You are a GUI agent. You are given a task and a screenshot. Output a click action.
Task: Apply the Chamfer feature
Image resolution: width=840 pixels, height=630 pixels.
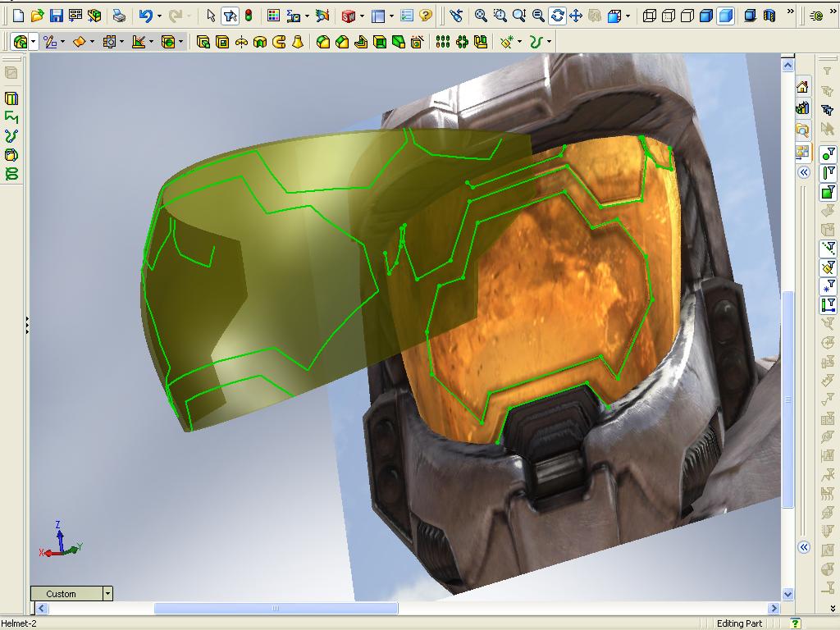click(x=342, y=41)
